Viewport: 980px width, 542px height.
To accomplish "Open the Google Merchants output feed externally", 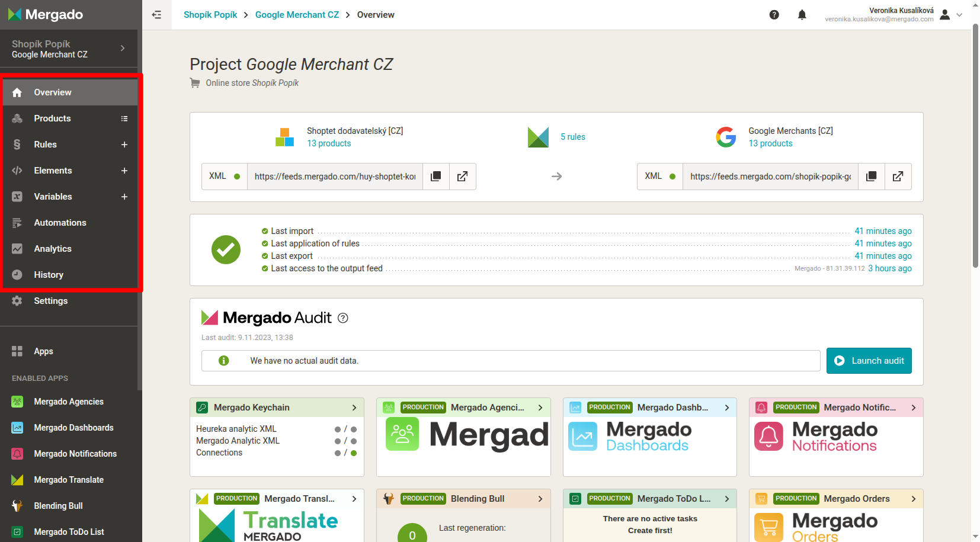I will point(898,177).
